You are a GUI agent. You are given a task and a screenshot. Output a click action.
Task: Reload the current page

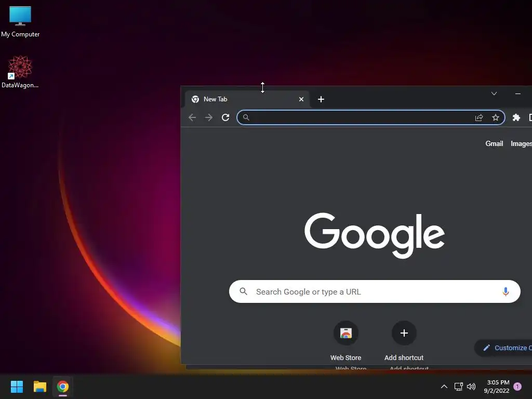[225, 117]
